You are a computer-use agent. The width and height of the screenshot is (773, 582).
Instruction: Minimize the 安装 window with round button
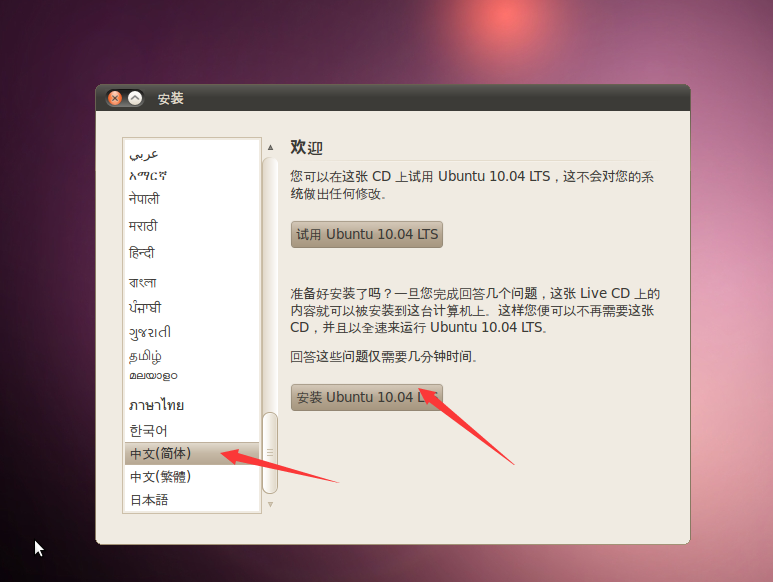click(135, 99)
